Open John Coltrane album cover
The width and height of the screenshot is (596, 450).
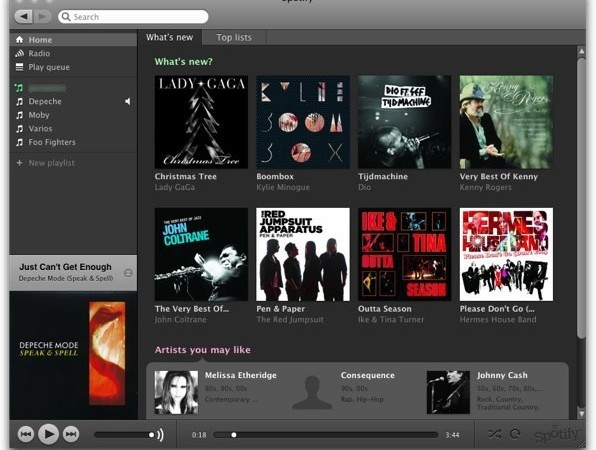click(x=201, y=254)
